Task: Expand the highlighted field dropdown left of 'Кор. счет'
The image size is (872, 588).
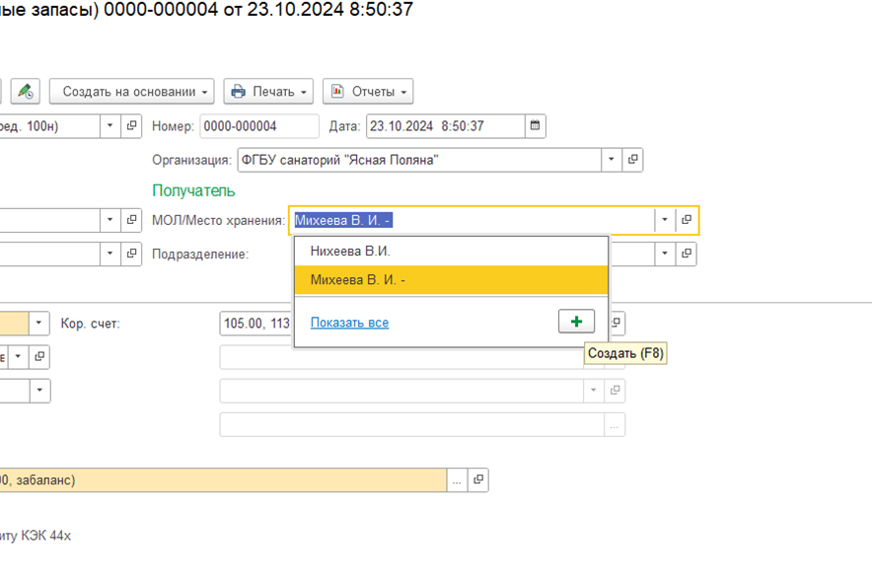Action: pos(38,323)
